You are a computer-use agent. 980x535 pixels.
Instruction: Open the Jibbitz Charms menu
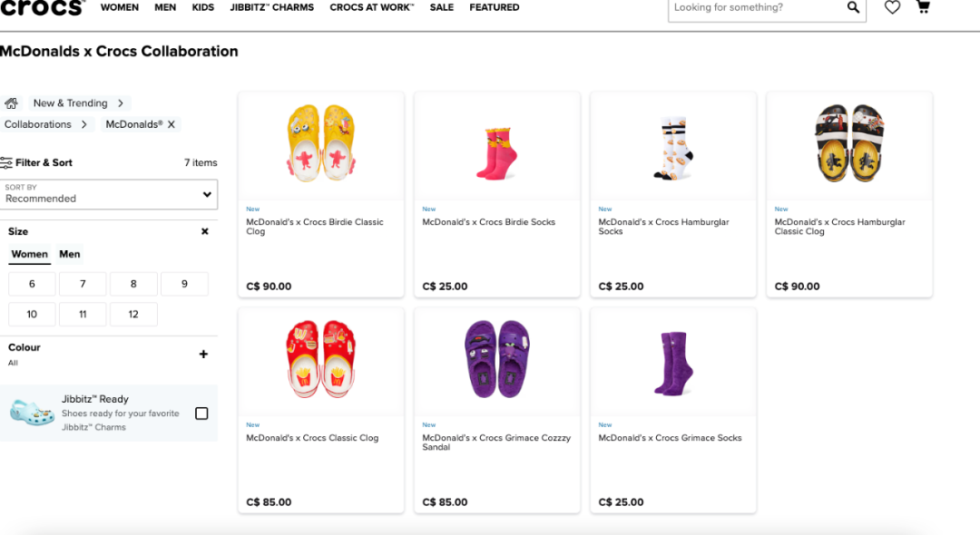(272, 7)
